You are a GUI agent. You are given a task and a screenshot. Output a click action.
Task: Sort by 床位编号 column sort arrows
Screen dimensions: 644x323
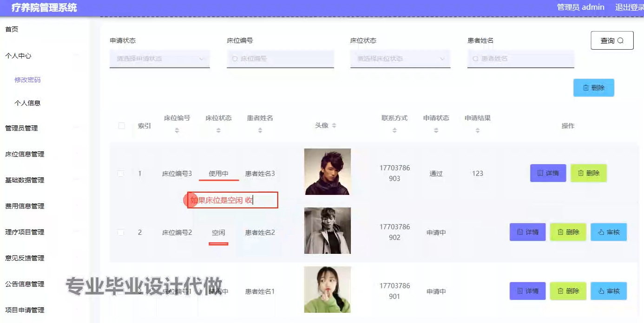(177, 131)
